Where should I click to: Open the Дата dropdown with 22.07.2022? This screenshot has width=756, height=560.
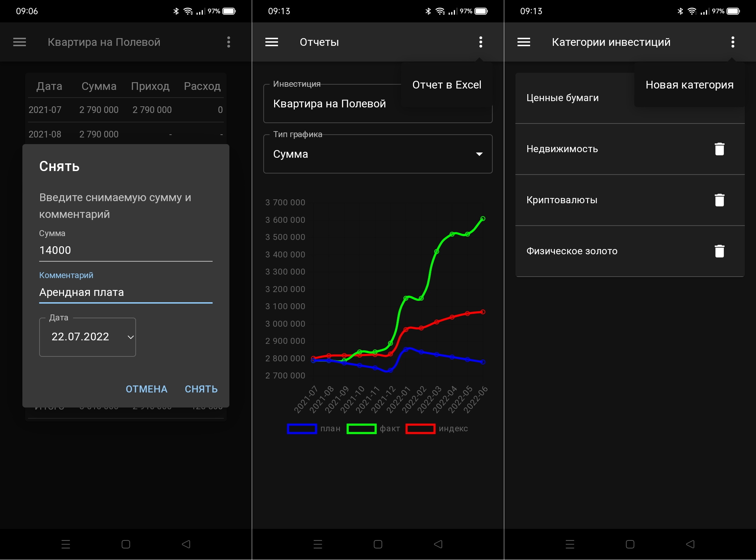tap(87, 337)
